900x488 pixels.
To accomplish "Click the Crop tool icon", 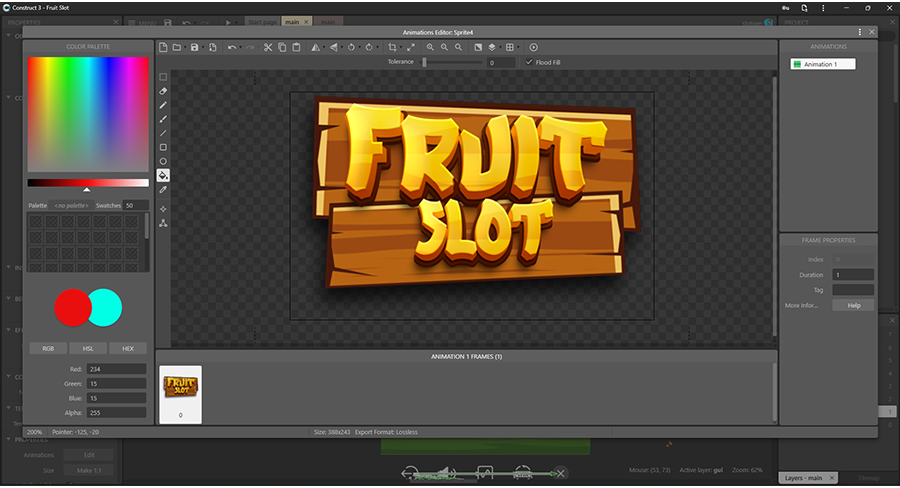I will (392, 47).
